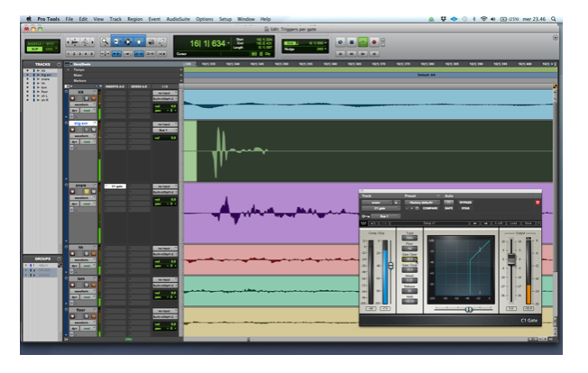Click the Output fader in C1 Gate
Screen dimensions: 588x373
pos(511,259)
